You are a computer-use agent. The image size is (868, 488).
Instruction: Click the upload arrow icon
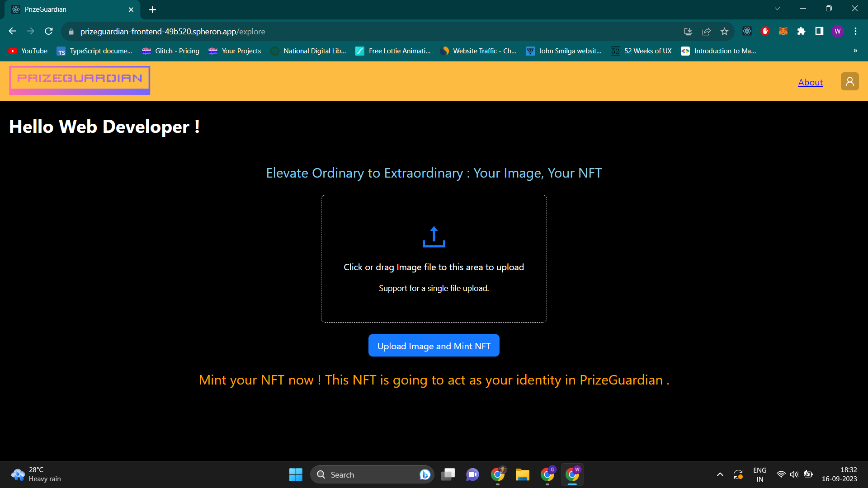click(434, 236)
